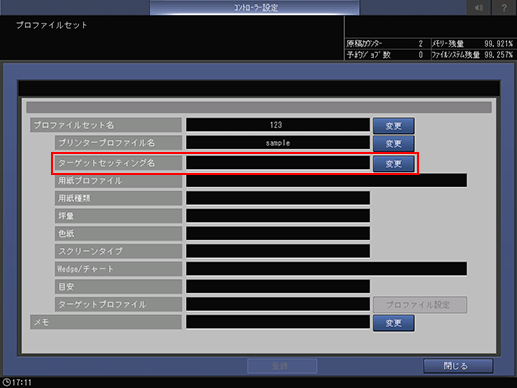This screenshot has height=388, width=517.
Task: Click the 閉じる button
Action: [458, 366]
